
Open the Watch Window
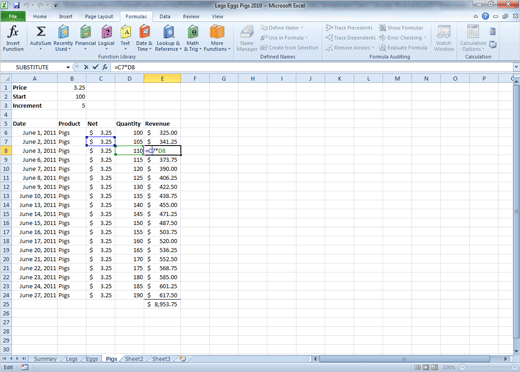click(x=444, y=38)
